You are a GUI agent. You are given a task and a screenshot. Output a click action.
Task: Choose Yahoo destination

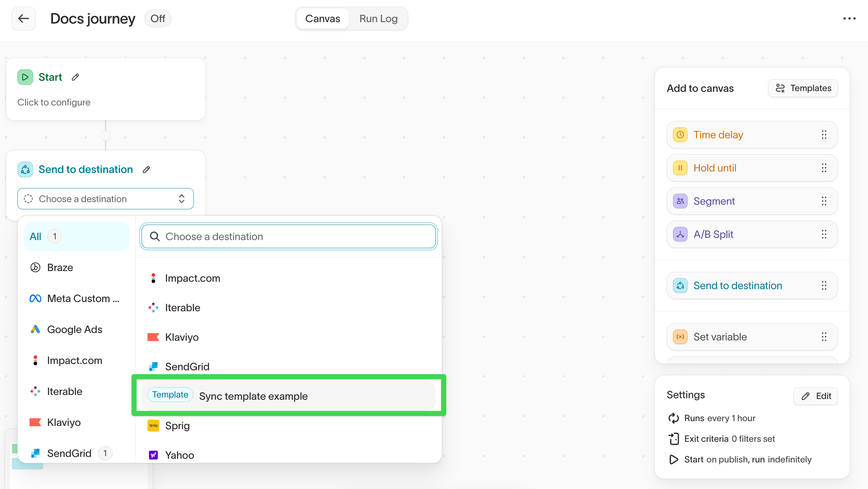[289, 455]
